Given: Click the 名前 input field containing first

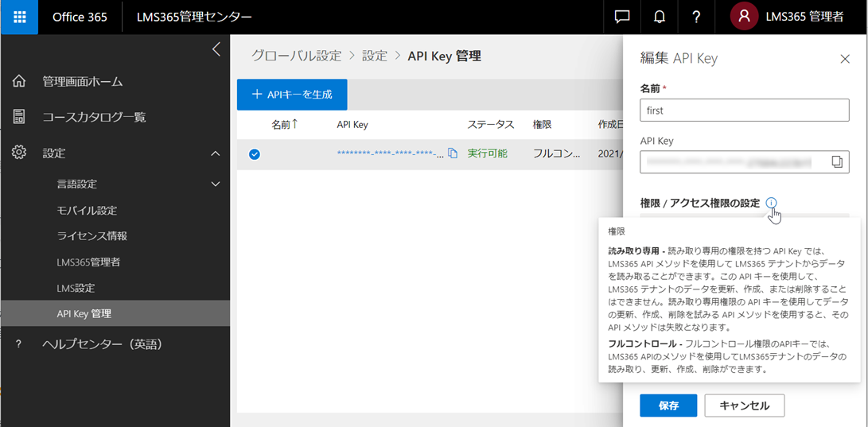Looking at the screenshot, I should pos(745,110).
